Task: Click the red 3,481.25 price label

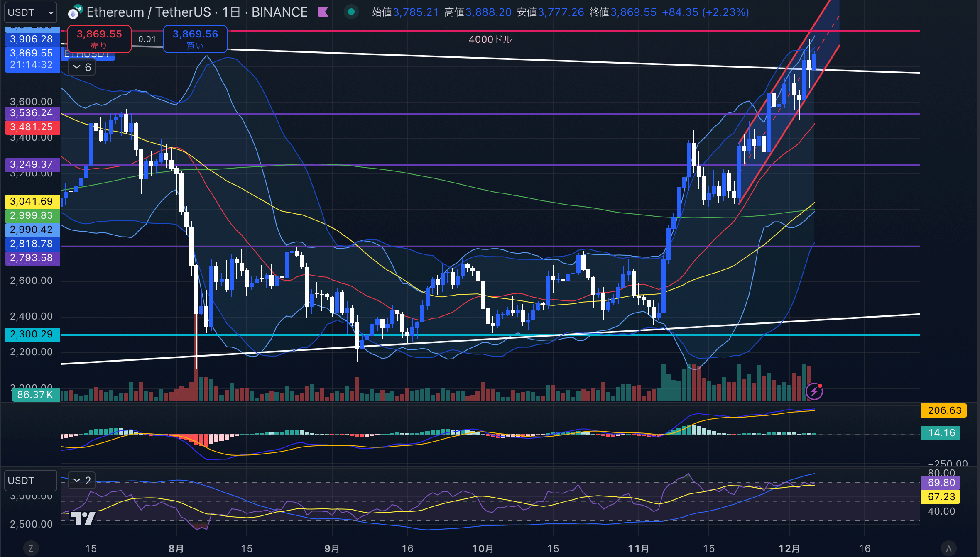Action: pyautogui.click(x=32, y=127)
